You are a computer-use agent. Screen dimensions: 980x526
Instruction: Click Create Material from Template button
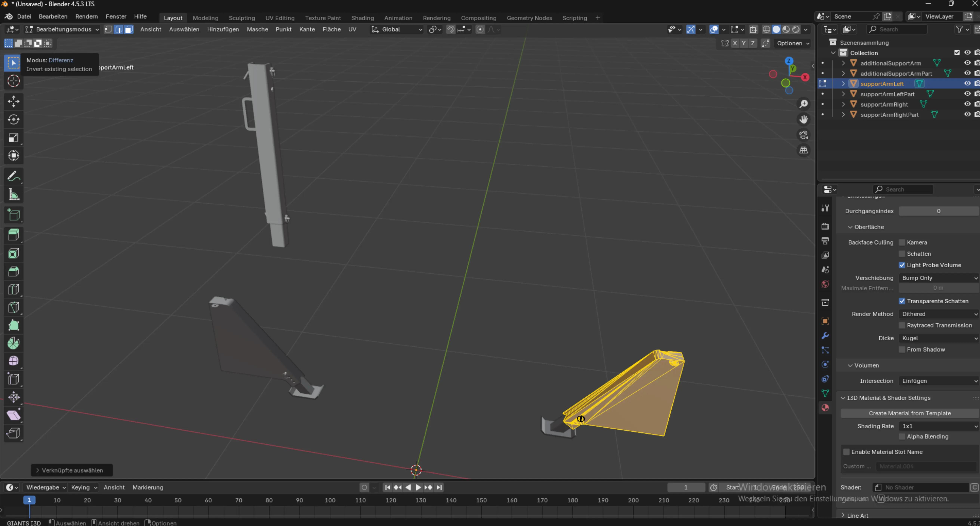point(910,413)
